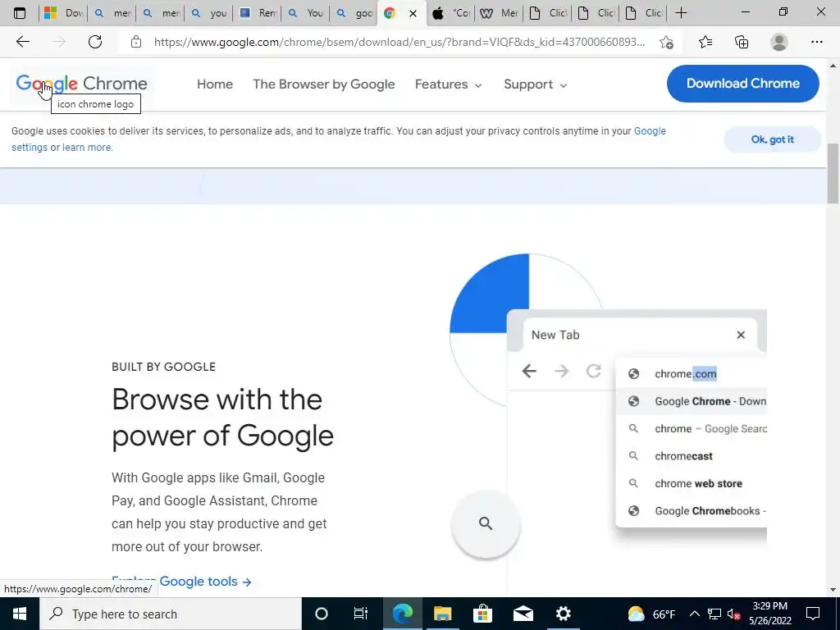The height and width of the screenshot is (630, 840).
Task: Open Microsoft Store from taskbar
Action: coord(482,614)
